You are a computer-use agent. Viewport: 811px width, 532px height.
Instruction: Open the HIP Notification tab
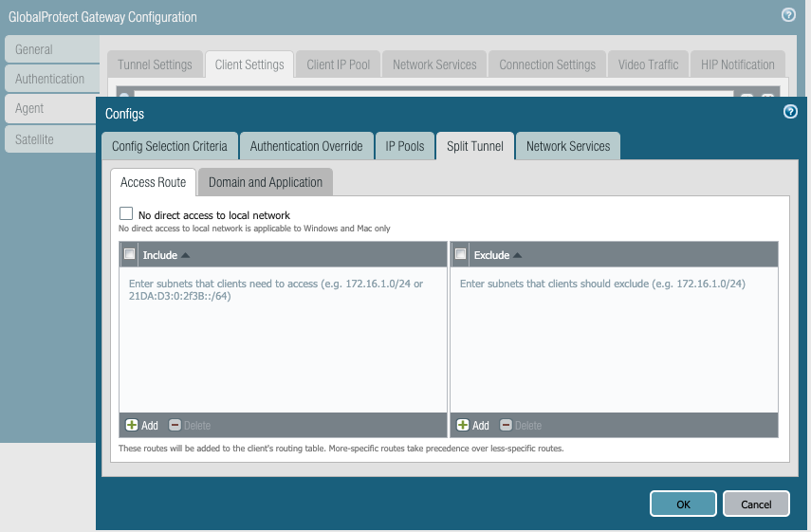point(738,64)
